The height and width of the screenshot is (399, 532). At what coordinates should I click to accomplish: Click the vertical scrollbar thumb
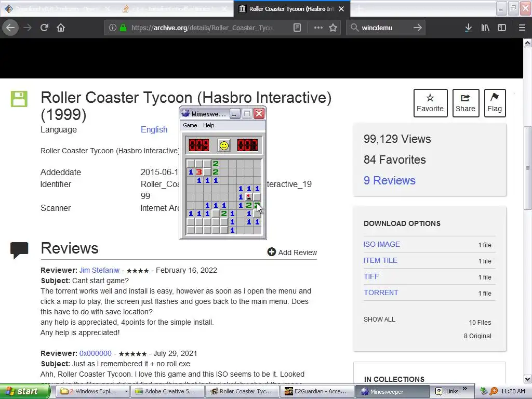pyautogui.click(x=528, y=168)
